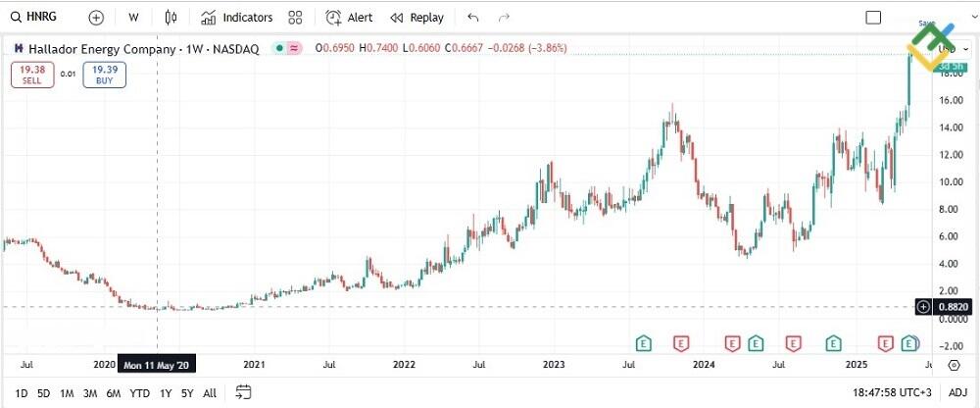Screen dimensions: 980x408
Task: Switch chart range to All
Action: tap(210, 393)
